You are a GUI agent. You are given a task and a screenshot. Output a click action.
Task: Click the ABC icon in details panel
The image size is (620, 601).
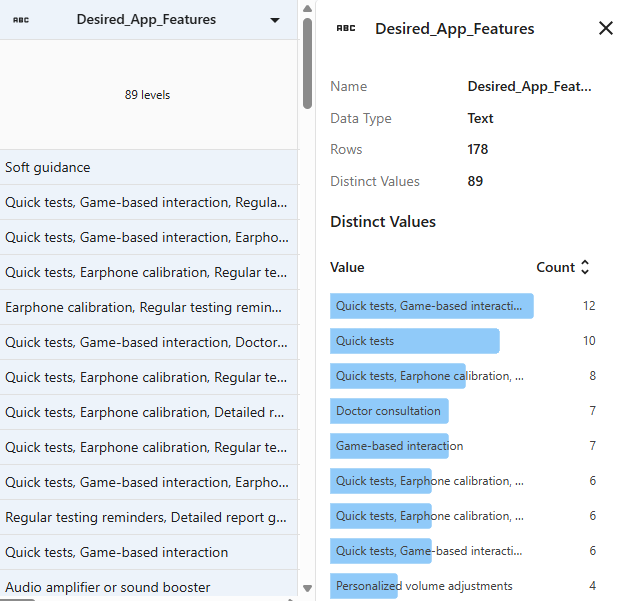click(345, 29)
